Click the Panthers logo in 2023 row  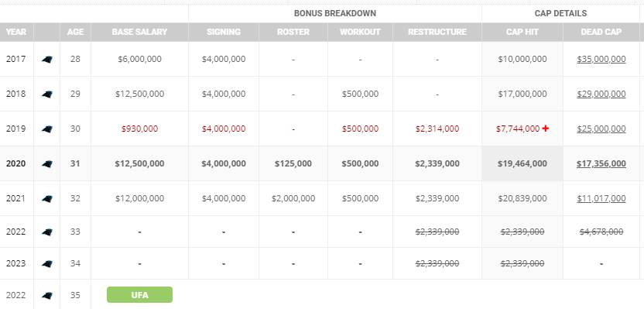click(46, 263)
